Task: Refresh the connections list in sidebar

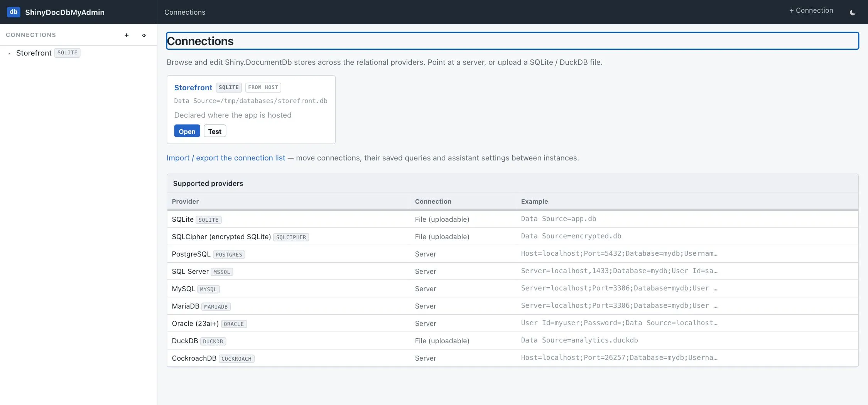Action: pos(144,35)
